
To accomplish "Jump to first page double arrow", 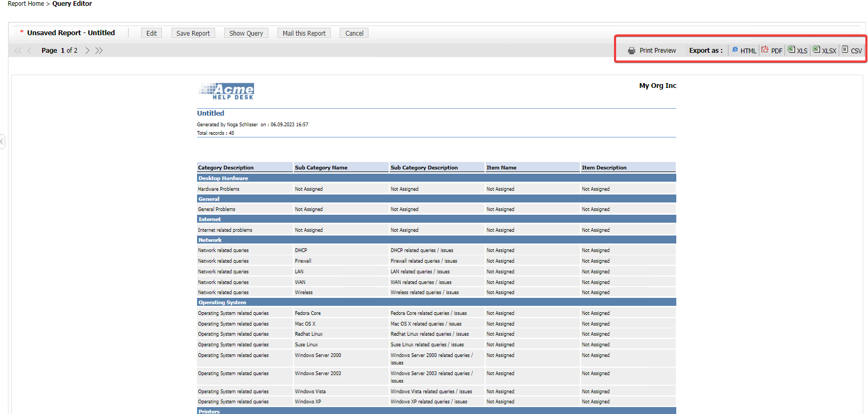I will [18, 51].
